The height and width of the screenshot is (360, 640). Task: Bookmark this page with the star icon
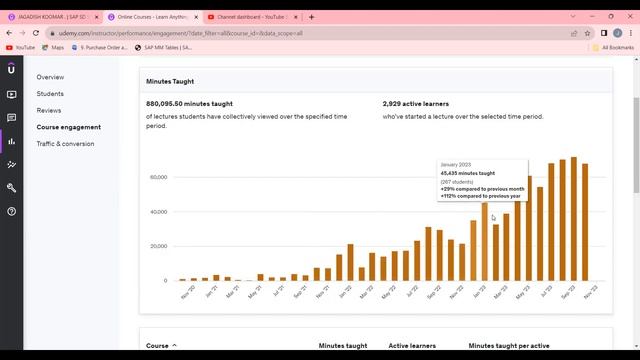pos(587,33)
